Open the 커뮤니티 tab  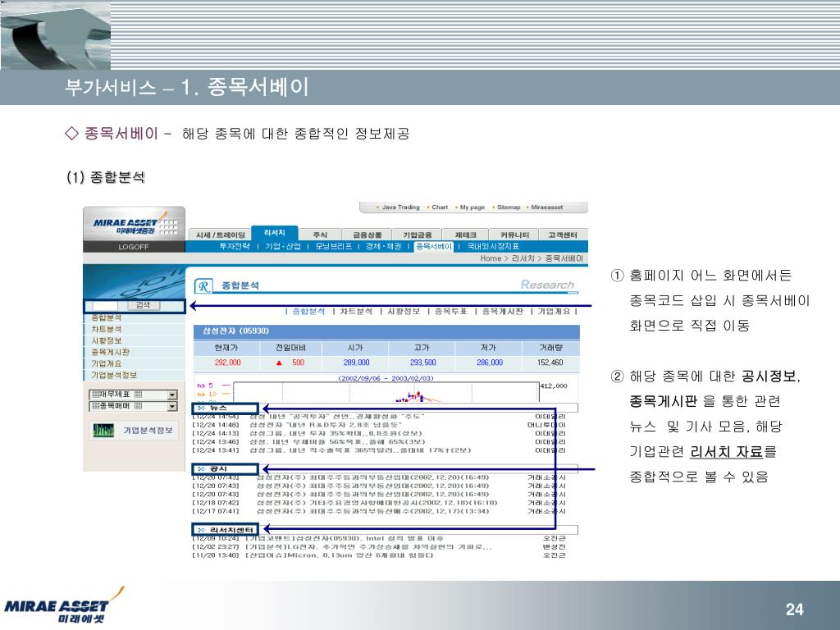pos(514,235)
